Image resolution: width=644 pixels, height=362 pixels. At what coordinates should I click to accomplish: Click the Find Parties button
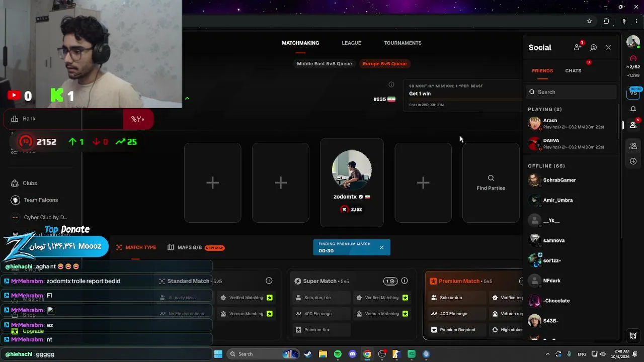(491, 183)
